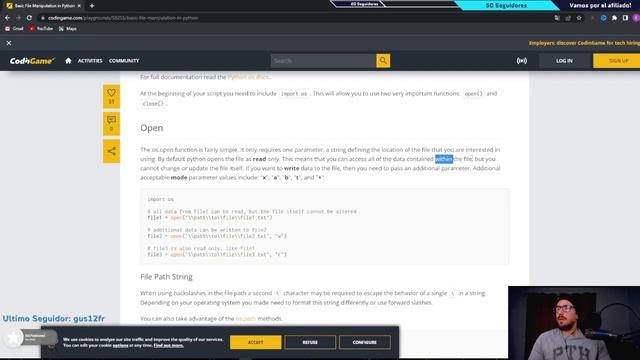Viewport: 640px width, 360px height.
Task: Open a new browser tab with plus
Action: click(x=92, y=6)
